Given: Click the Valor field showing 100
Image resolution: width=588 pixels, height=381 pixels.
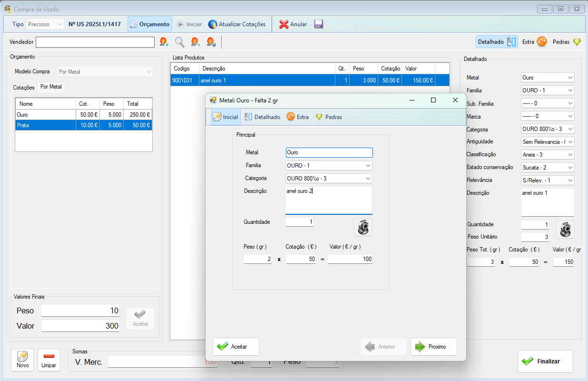Looking at the screenshot, I should coord(350,259).
